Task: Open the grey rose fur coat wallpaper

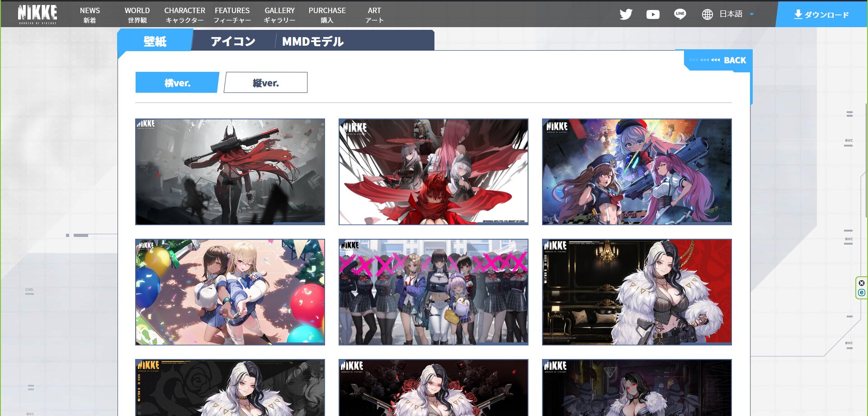Action: pyautogui.click(x=230, y=388)
